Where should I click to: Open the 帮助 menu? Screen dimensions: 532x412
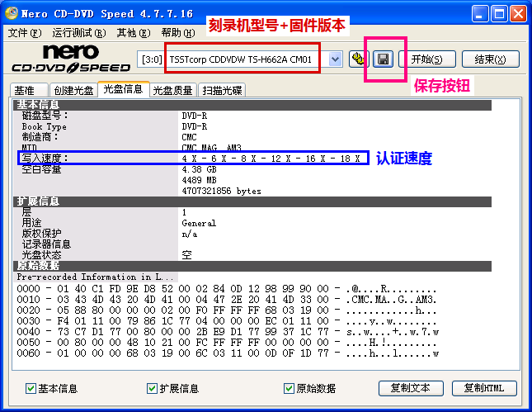coord(176,33)
